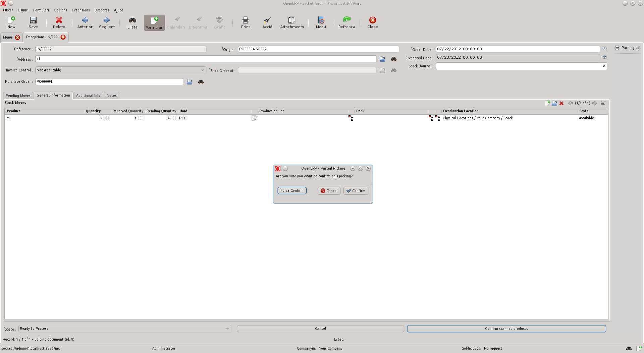Switch to General Information tab

[53, 95]
